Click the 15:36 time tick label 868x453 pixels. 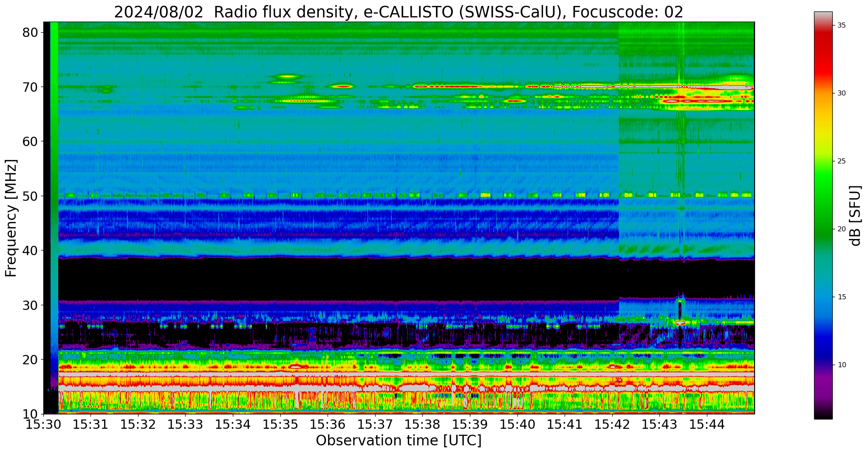pos(327,425)
